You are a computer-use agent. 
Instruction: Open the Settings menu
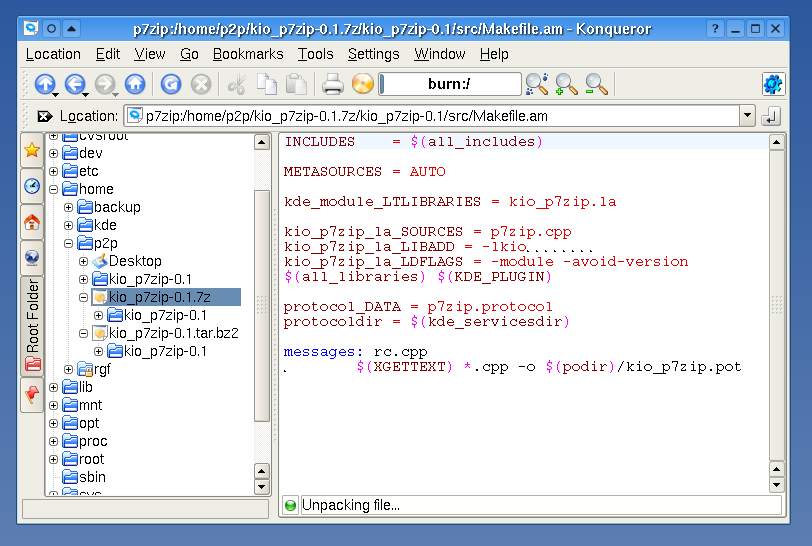click(373, 54)
